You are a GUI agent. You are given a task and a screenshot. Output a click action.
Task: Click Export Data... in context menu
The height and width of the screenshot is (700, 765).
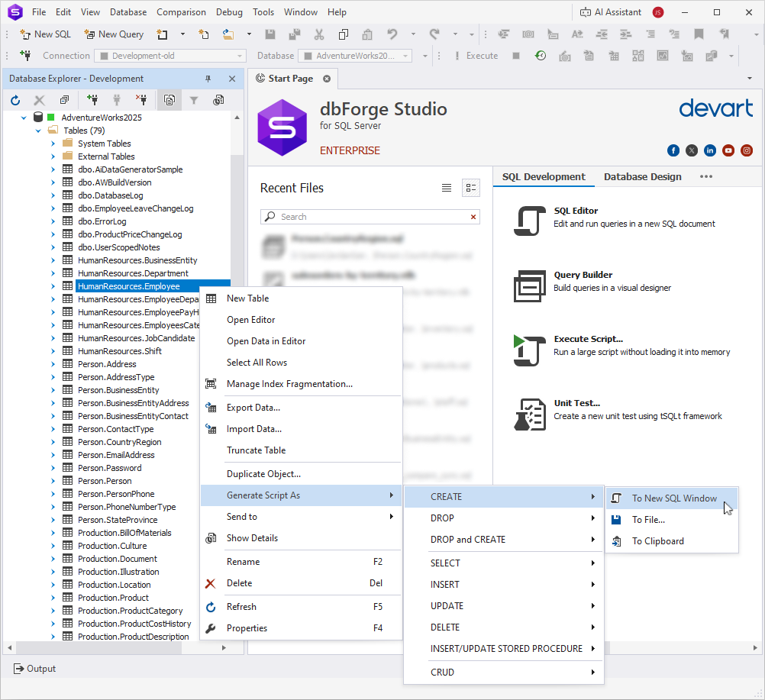(x=302, y=408)
